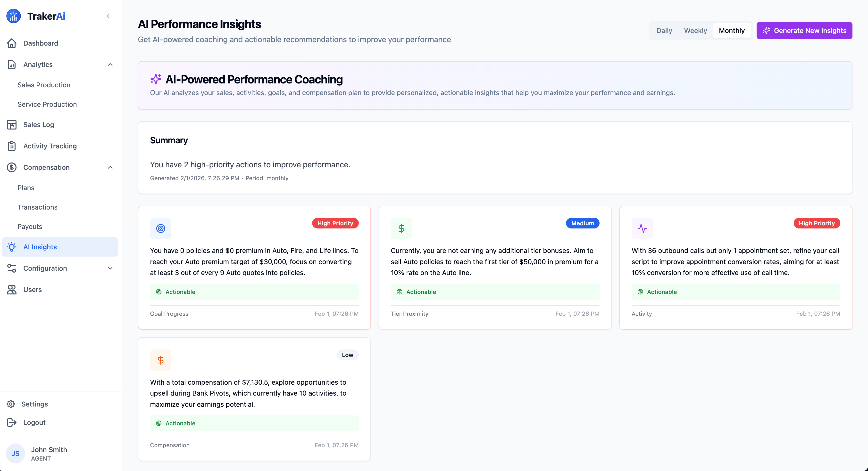Click the purple activity pulse icon
Screen dimensions: 868x471
[x=642, y=229]
